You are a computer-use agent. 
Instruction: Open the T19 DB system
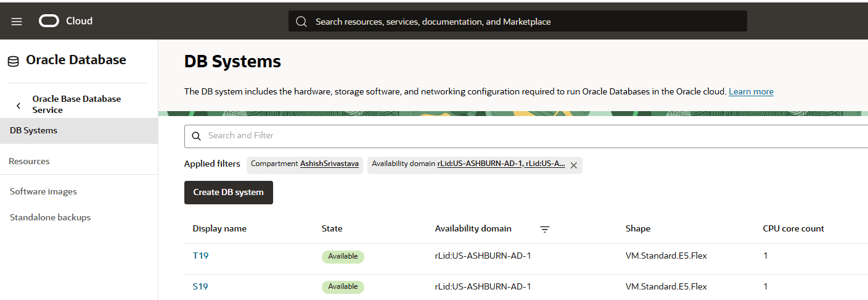click(x=200, y=256)
